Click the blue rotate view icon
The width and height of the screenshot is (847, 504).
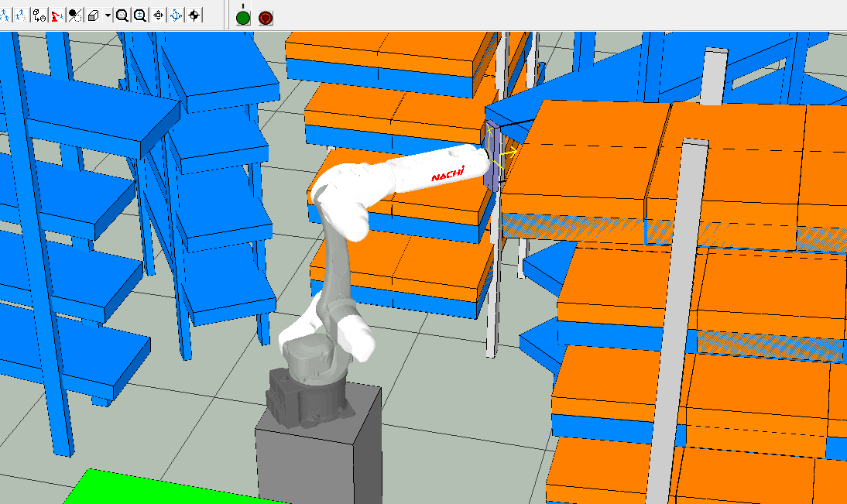tap(176, 15)
